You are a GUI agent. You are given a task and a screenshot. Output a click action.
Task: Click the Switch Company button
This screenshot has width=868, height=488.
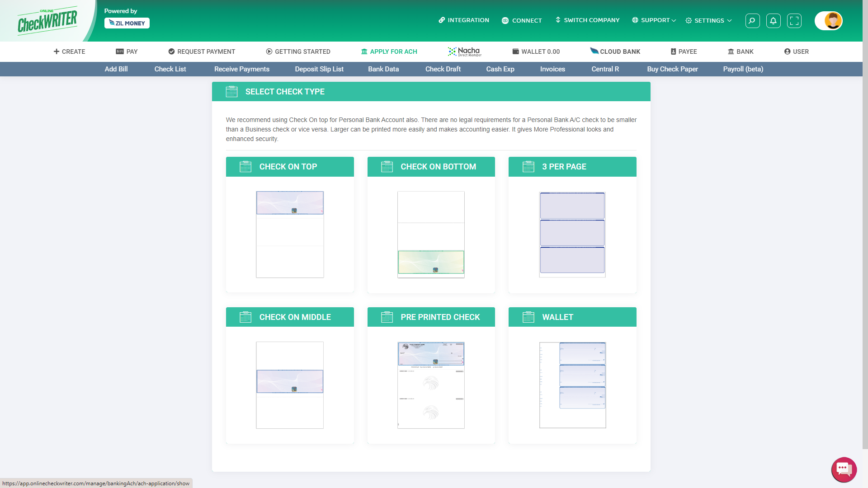(x=587, y=20)
